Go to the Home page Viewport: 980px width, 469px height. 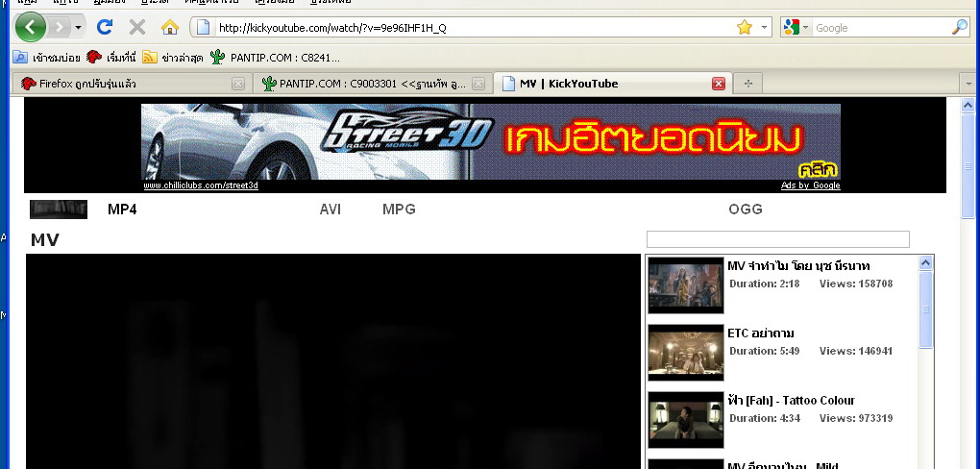coord(170,27)
